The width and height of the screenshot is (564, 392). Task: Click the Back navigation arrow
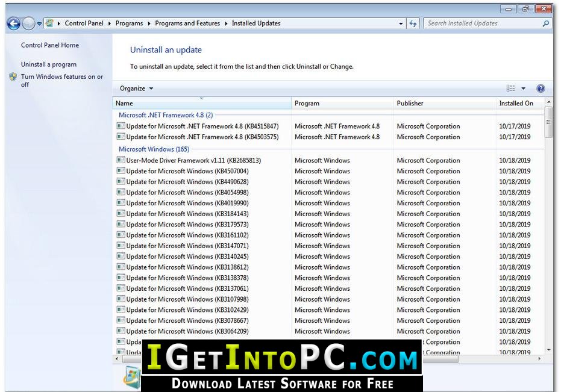click(14, 23)
